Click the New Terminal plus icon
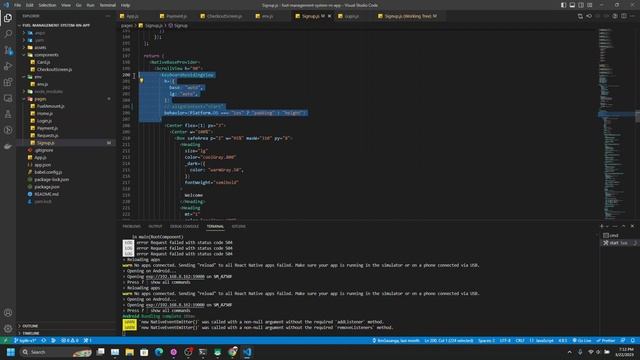 pyautogui.click(x=602, y=226)
